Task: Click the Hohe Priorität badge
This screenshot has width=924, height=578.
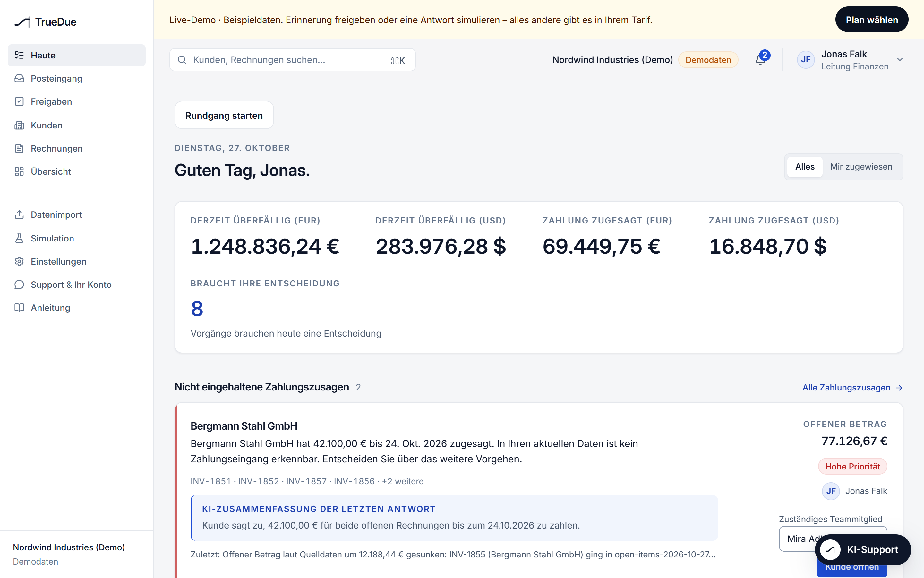Action: [852, 466]
